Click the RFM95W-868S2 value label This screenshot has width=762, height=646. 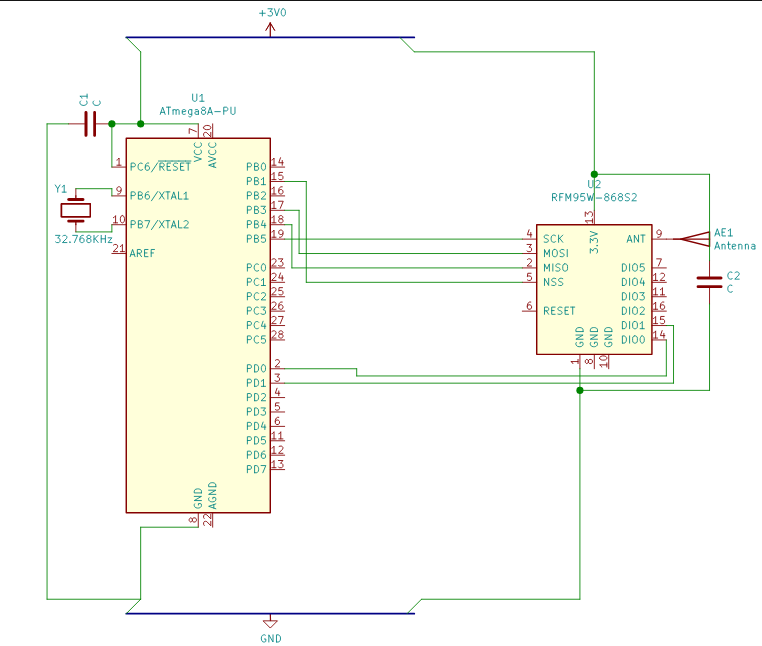click(594, 197)
